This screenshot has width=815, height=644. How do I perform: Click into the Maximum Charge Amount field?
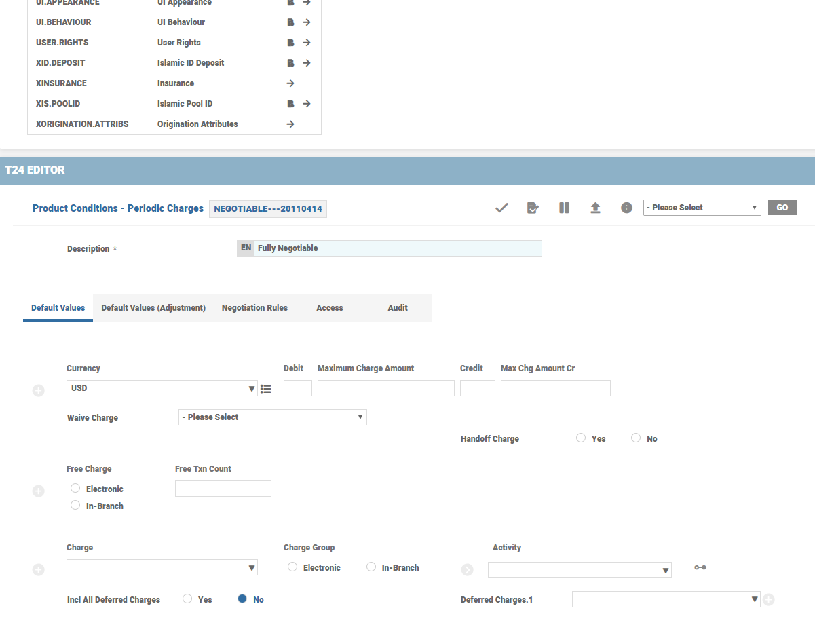click(385, 388)
